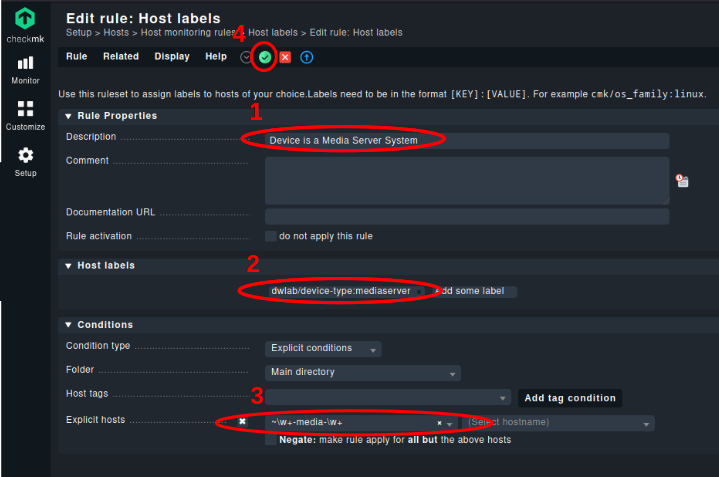Screen dimensions: 719x477
Task: Click the green Save checkmark icon
Action: [265, 57]
